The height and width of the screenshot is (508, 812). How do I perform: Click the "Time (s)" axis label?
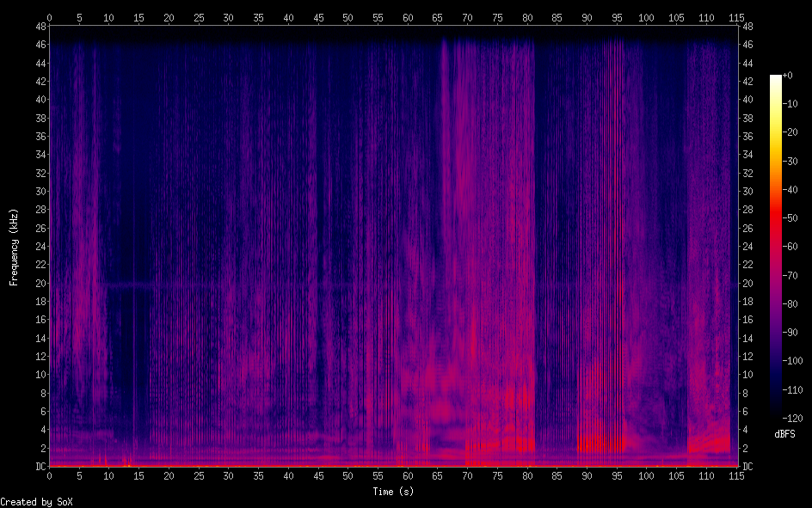pos(393,491)
